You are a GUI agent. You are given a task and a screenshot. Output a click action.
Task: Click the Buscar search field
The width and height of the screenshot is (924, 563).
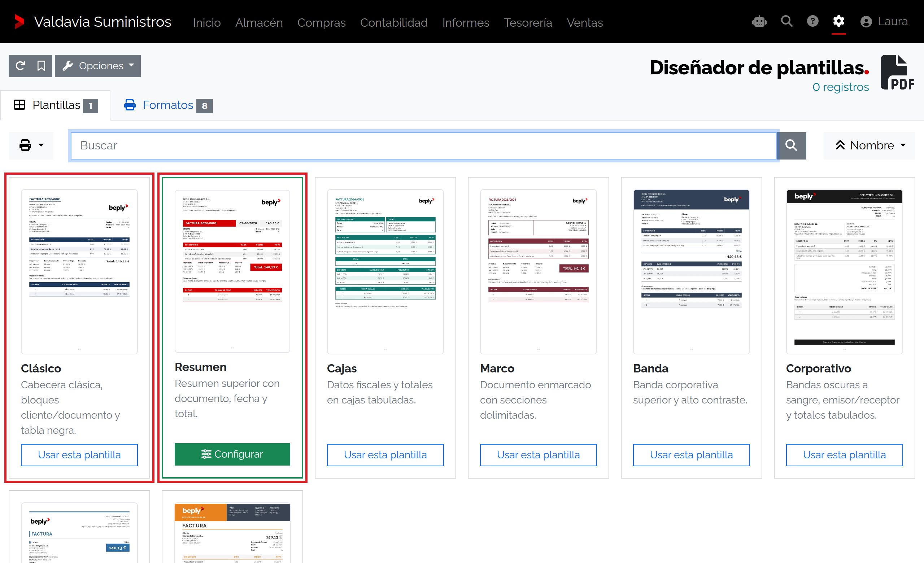click(x=423, y=145)
